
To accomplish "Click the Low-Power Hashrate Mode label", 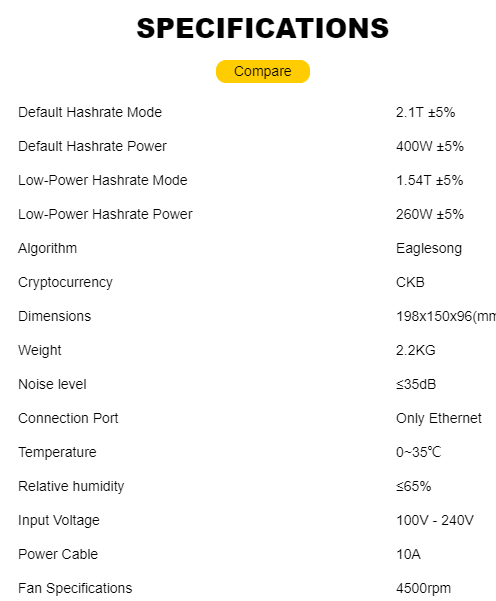I will pos(103,180).
